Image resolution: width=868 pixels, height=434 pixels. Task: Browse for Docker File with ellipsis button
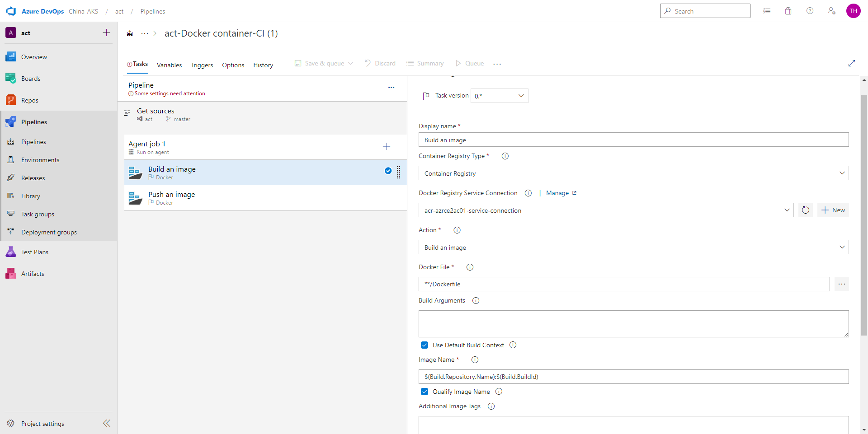(841, 284)
